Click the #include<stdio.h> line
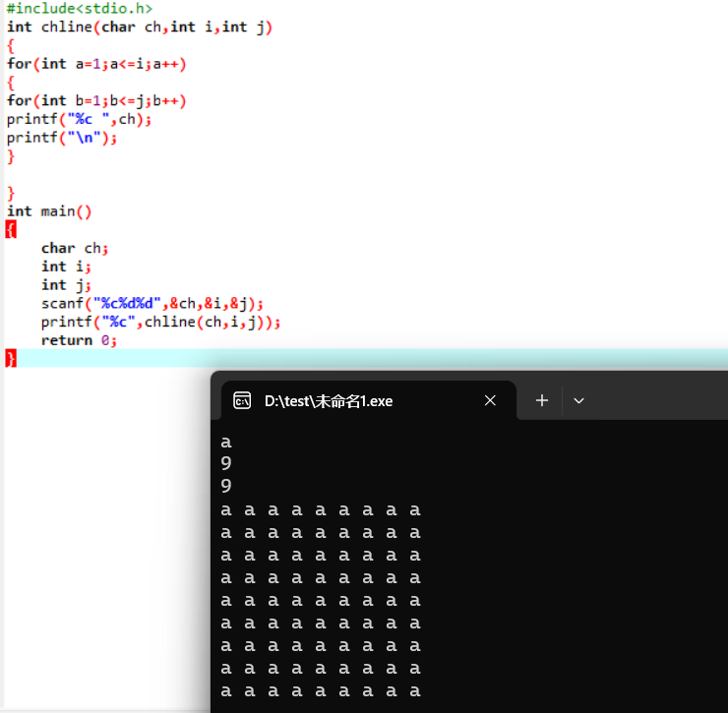 80,8
